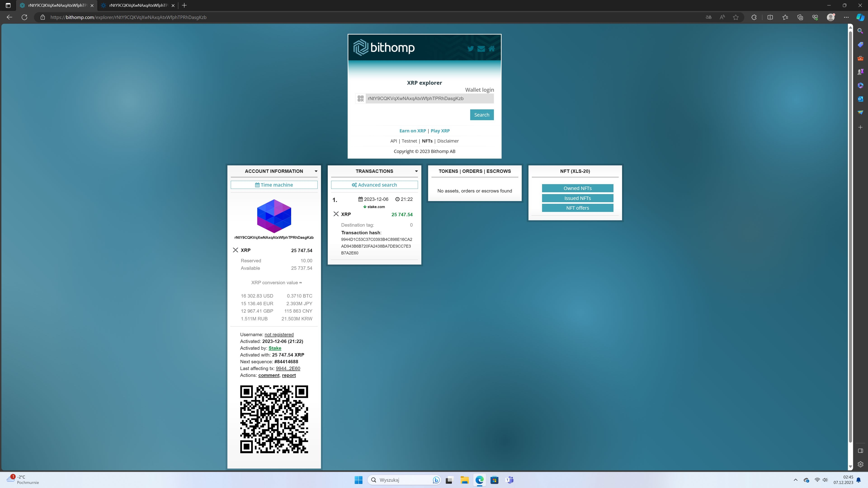Open the NFTs link below search
868x488 pixels.
click(427, 141)
